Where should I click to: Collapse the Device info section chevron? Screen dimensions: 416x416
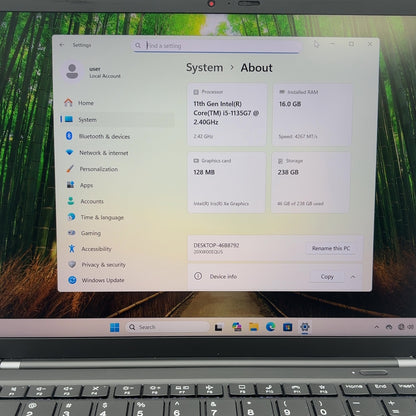click(353, 277)
